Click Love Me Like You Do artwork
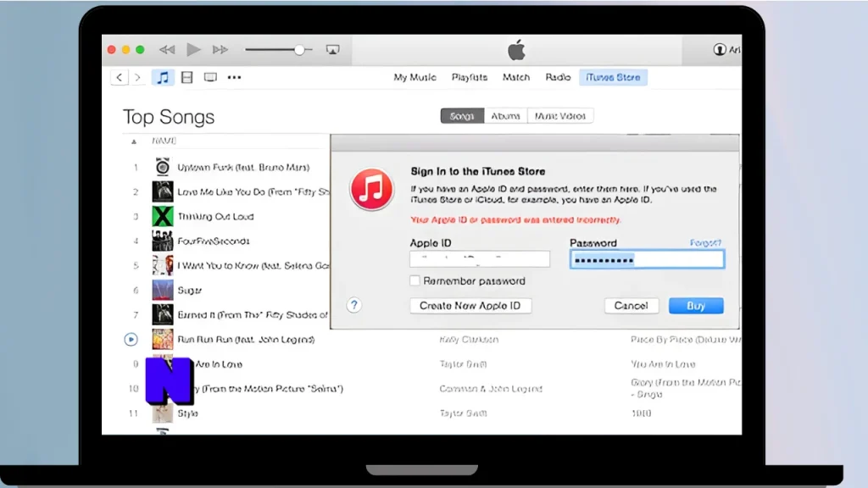Screen dimensions: 868x488 coord(163,192)
